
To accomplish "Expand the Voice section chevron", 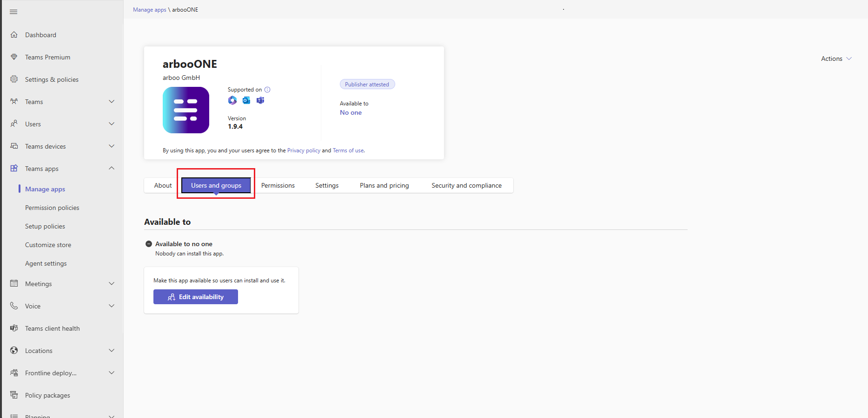I will pos(112,306).
